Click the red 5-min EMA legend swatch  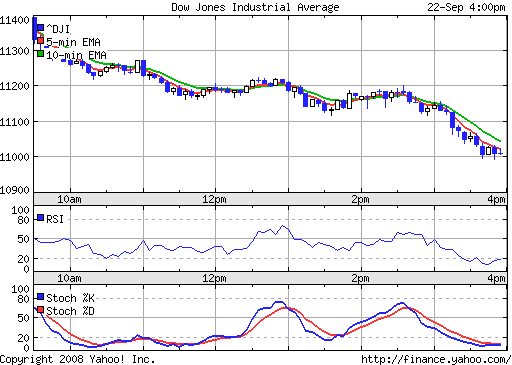click(x=41, y=41)
